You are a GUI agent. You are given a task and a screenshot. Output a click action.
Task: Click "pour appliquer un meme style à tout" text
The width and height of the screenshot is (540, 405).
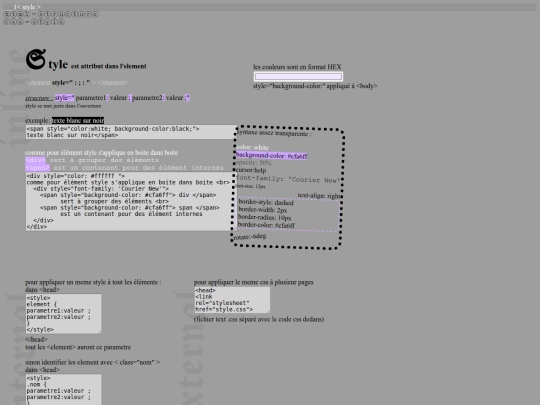click(93, 282)
